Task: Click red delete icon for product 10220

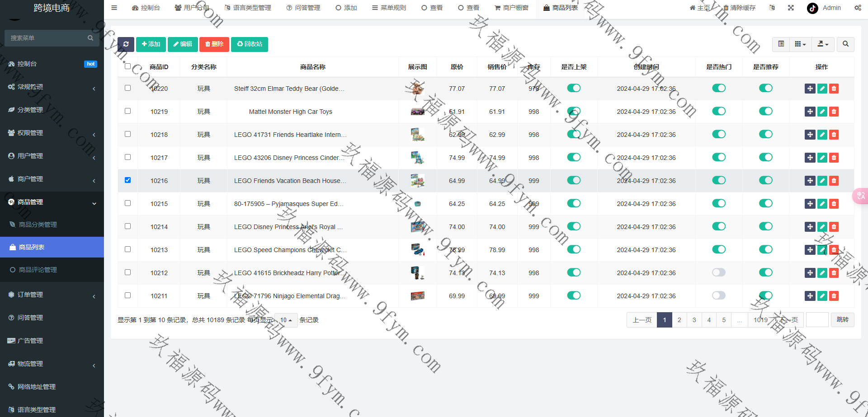Action: coord(834,89)
